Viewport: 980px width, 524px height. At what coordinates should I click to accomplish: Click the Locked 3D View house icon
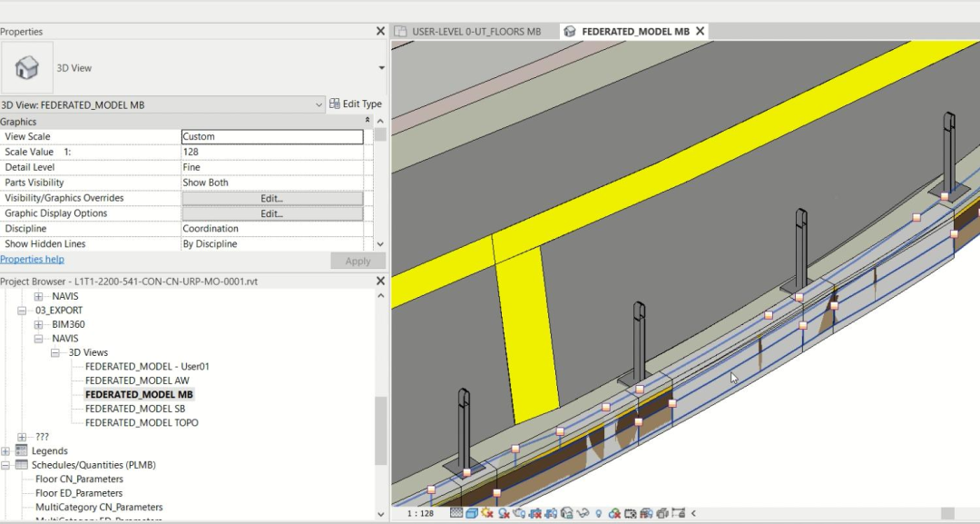pyautogui.click(x=567, y=513)
